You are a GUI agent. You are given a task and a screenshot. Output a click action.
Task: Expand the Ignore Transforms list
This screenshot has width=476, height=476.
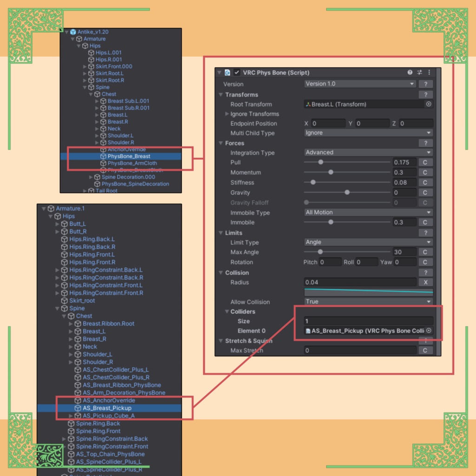click(227, 114)
